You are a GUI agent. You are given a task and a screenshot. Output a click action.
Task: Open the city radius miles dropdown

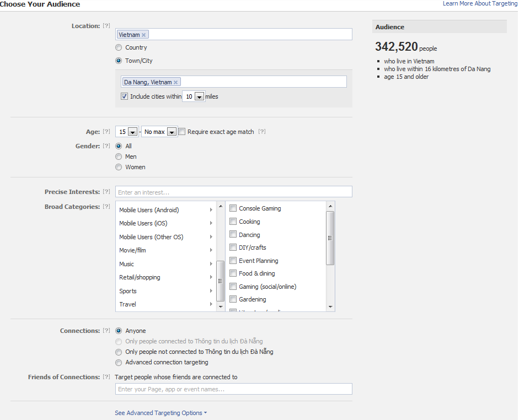199,97
